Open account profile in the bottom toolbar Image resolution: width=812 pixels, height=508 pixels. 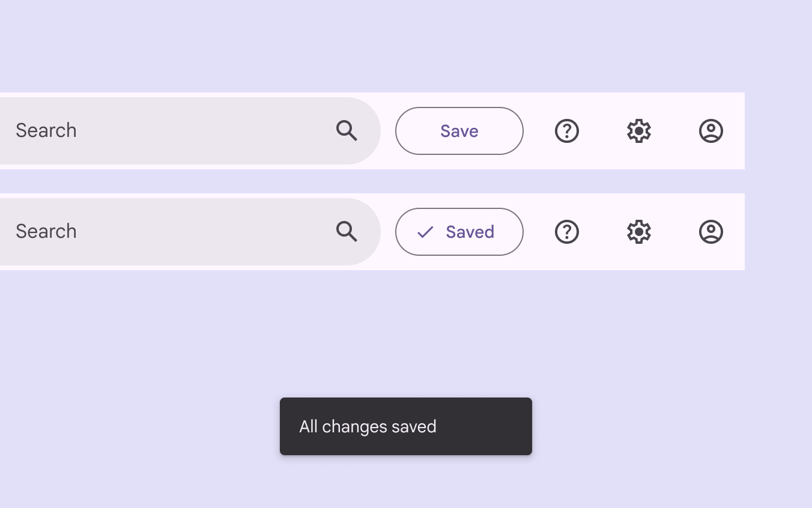click(710, 232)
